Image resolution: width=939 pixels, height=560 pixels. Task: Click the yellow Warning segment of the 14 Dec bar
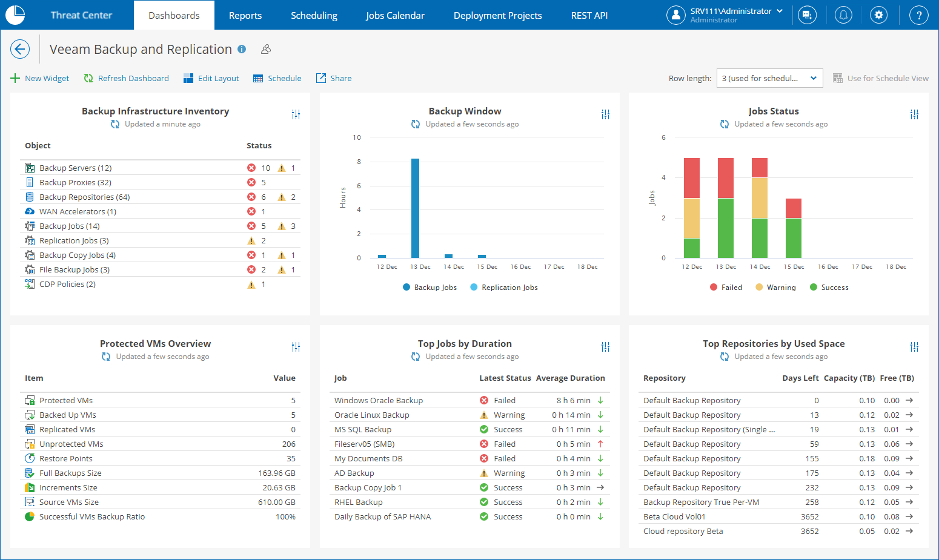(x=760, y=198)
